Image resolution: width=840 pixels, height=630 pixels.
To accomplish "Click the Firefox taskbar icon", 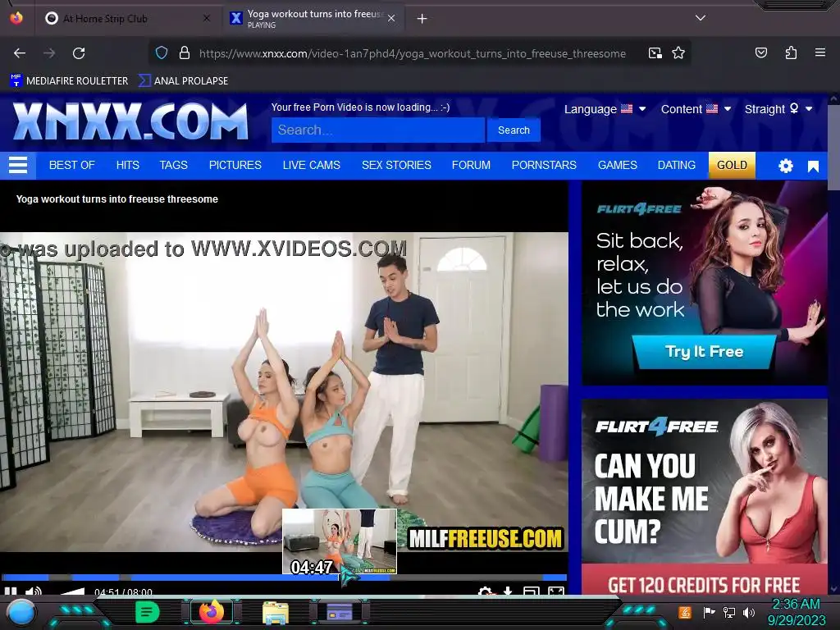I will click(x=212, y=612).
